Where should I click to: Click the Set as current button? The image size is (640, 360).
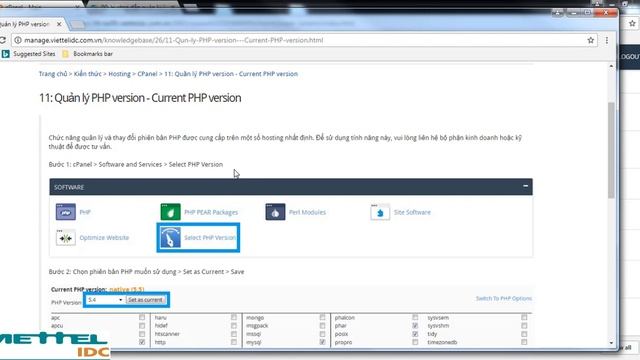[145, 300]
